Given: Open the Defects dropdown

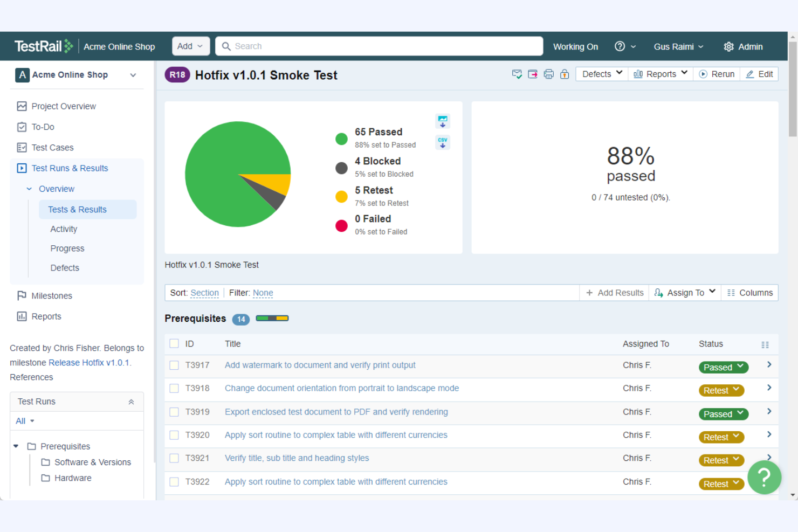Looking at the screenshot, I should point(601,74).
